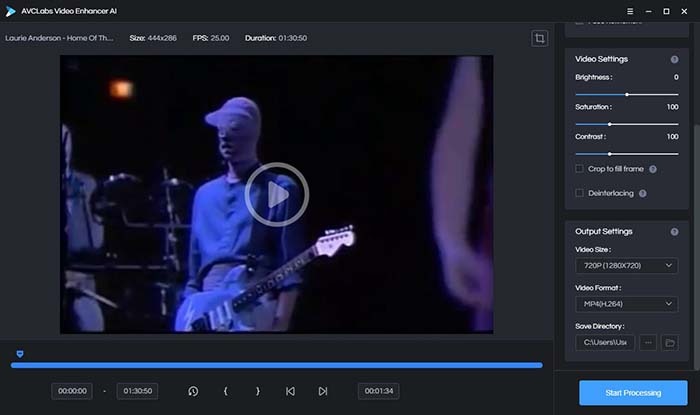700x415 pixels.
Task: Click the video preview frame
Action: 277,194
